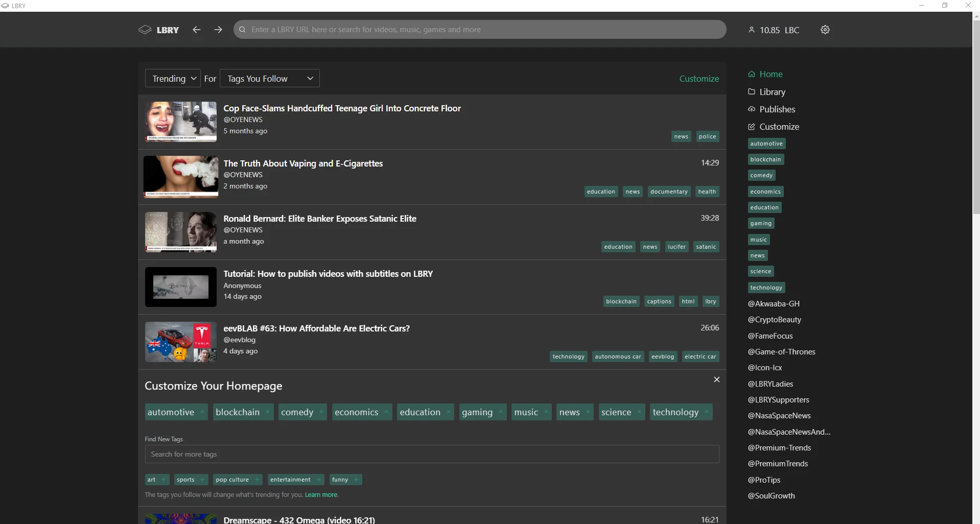Open @ProTips channel in sidebar
The width and height of the screenshot is (980, 524).
point(764,480)
